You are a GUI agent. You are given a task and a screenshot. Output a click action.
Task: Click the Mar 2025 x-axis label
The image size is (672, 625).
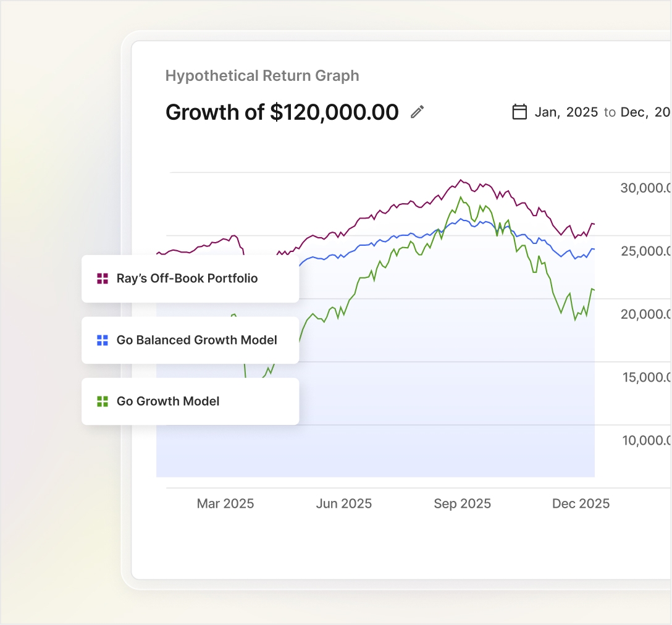point(225,504)
